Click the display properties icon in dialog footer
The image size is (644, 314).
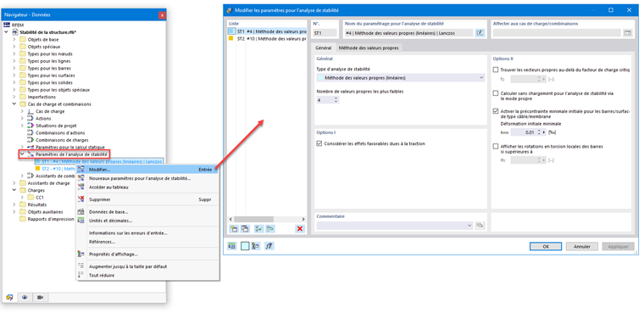tap(256, 246)
